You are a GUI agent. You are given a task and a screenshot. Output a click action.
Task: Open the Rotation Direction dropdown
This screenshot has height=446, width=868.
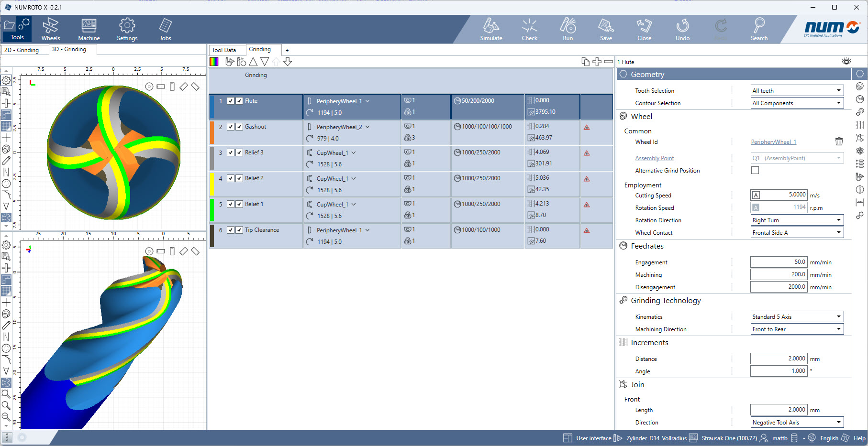click(x=797, y=220)
